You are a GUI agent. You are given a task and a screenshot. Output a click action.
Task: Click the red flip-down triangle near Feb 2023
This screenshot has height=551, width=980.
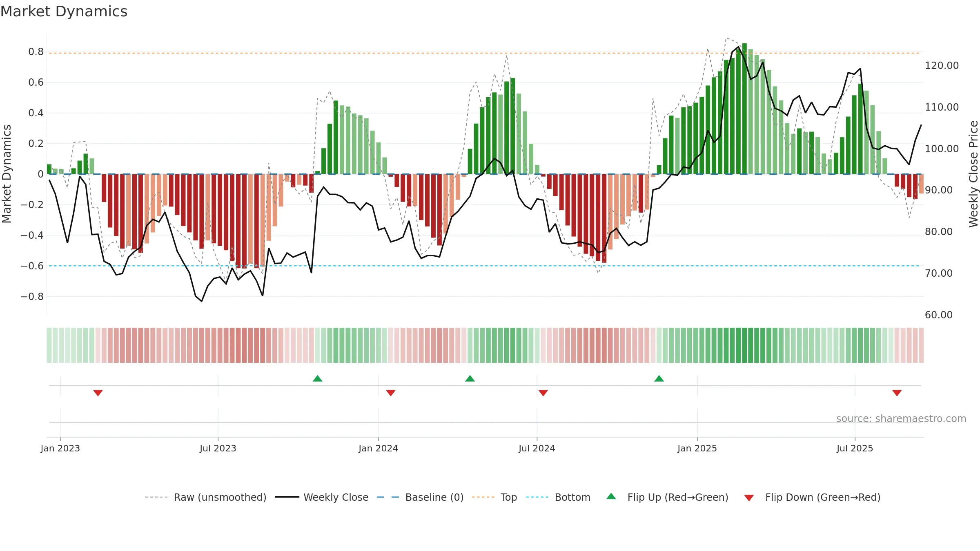click(98, 393)
